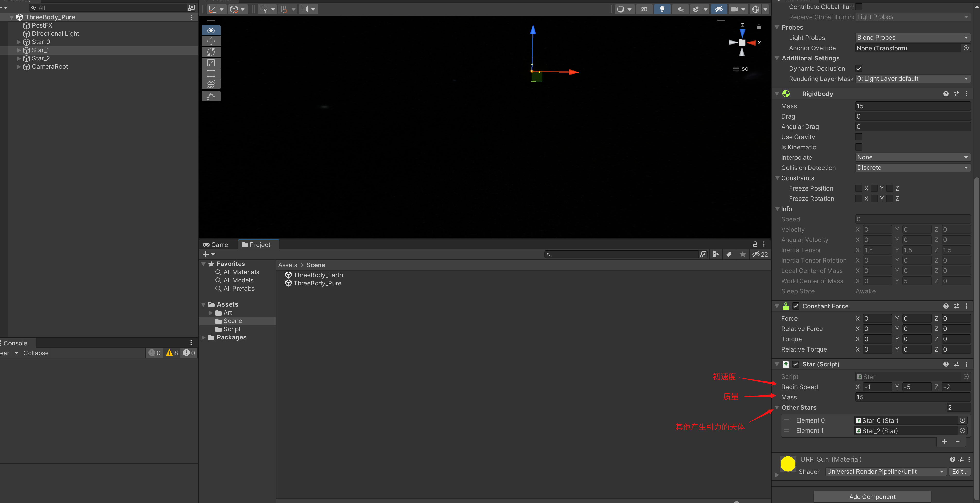
Task: Expand CameraRoot in Hierarchy
Action: click(x=19, y=67)
